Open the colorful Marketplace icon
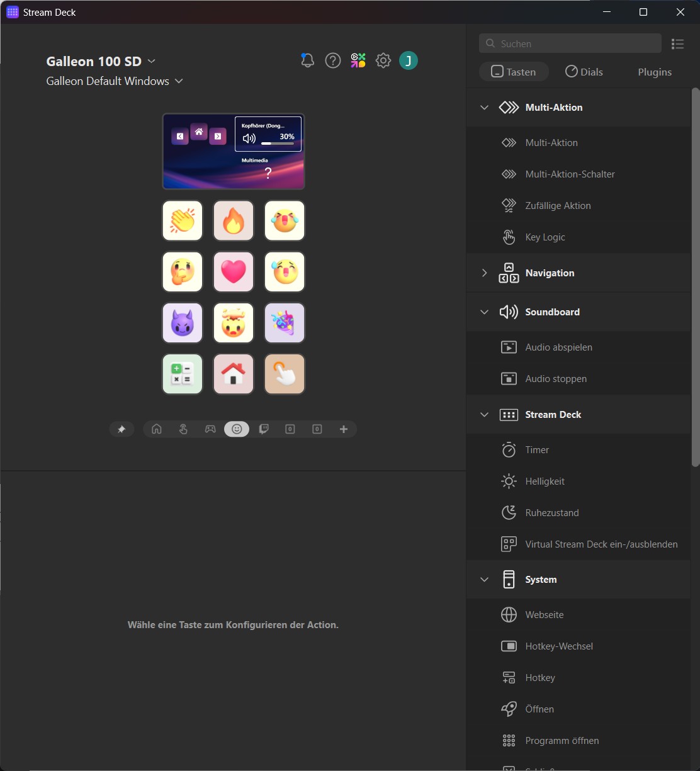The height and width of the screenshot is (771, 700). pos(358,60)
